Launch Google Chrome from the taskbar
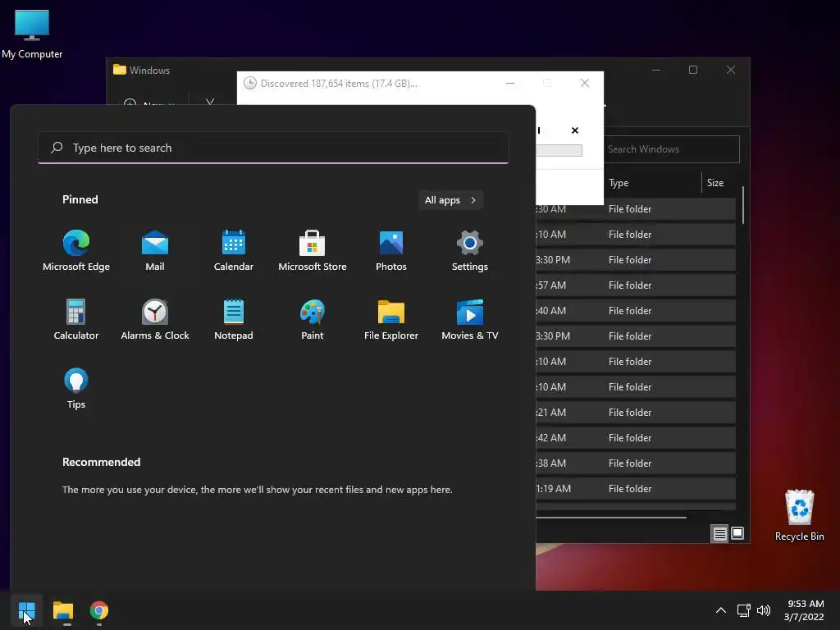 (x=99, y=610)
